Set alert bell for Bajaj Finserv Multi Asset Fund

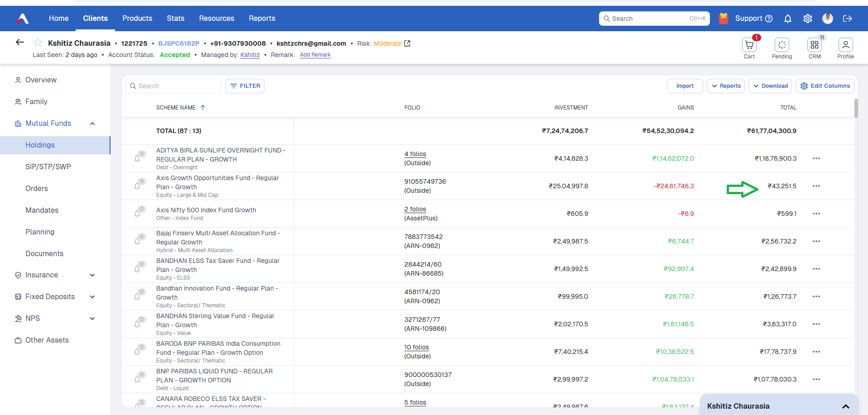(138, 241)
